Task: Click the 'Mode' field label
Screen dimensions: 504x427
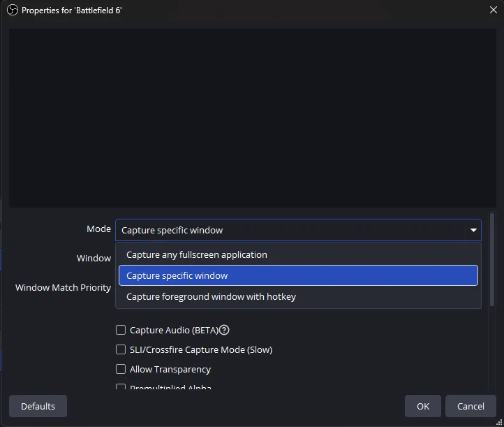Action: [98, 229]
